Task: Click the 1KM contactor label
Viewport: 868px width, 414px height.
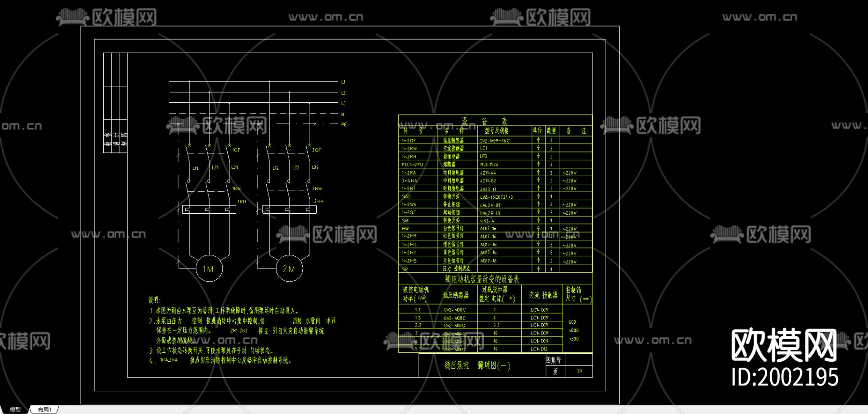Action: [236, 189]
